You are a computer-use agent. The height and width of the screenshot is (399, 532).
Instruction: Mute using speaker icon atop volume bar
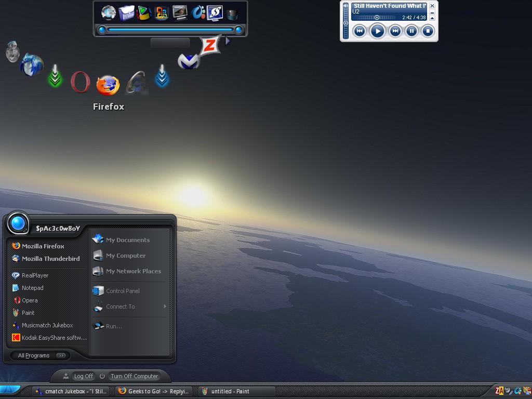coord(345,5)
